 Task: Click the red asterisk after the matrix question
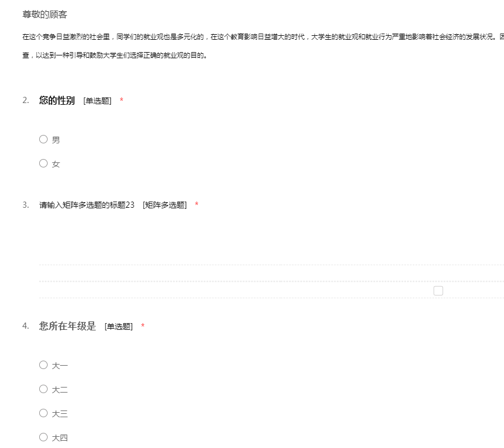(197, 205)
